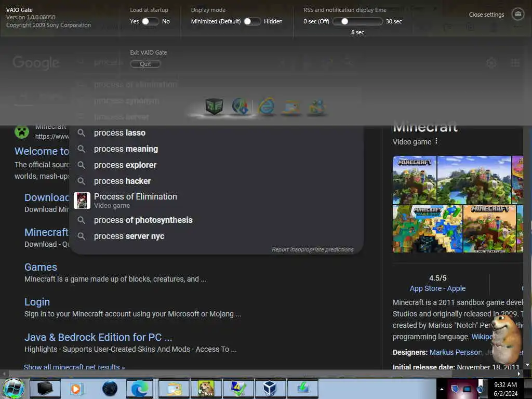Click search icon beside 'process server nyc'
Image resolution: width=532 pixels, height=399 pixels.
tap(81, 236)
